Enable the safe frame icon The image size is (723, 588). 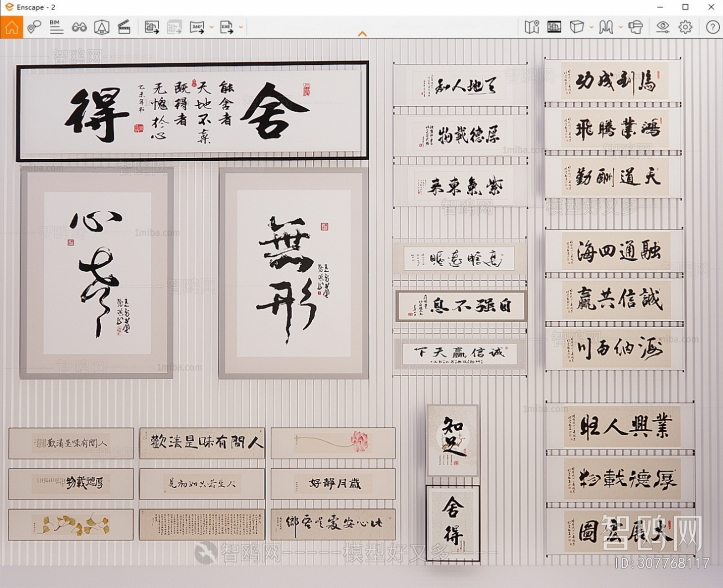pos(102,27)
